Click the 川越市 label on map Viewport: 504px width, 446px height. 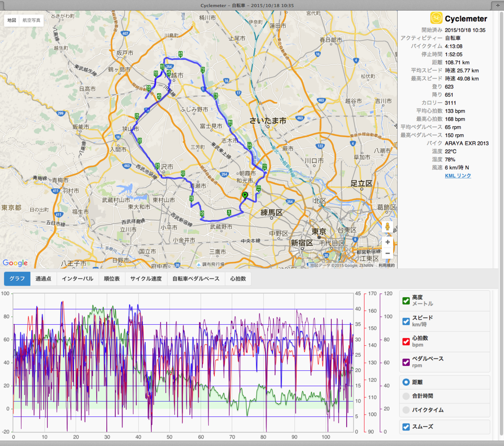174,75
